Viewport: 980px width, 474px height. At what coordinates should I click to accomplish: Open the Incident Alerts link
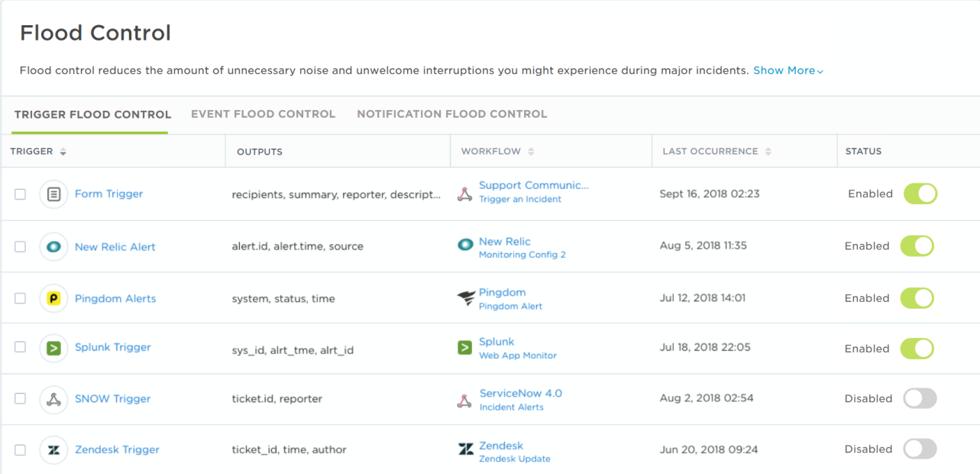tap(511, 407)
